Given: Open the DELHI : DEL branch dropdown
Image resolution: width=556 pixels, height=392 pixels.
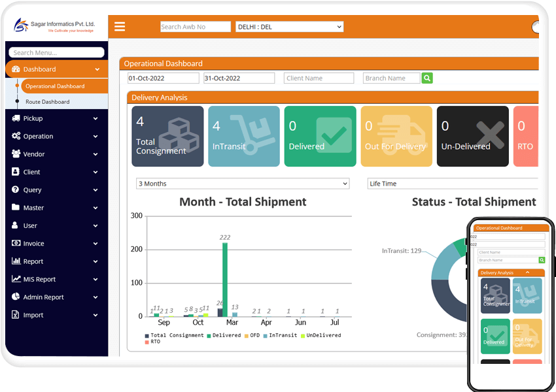Looking at the screenshot, I should coord(289,27).
